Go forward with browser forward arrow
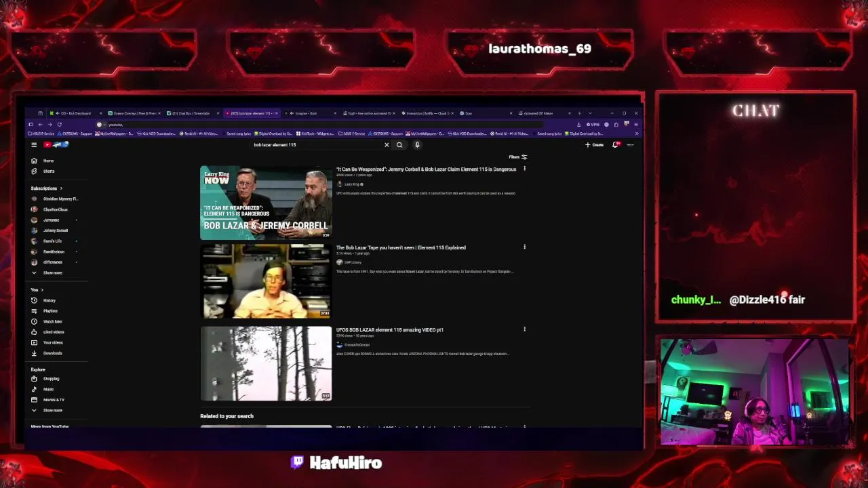 click(50, 124)
